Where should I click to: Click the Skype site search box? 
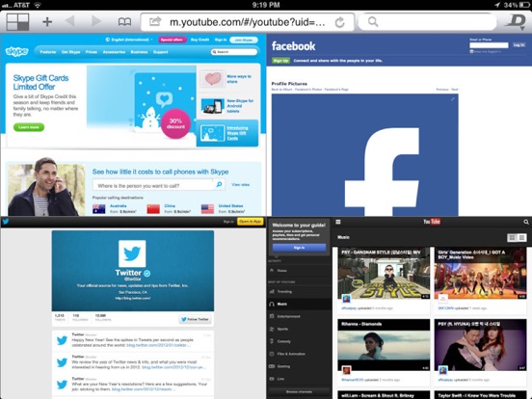234,52
